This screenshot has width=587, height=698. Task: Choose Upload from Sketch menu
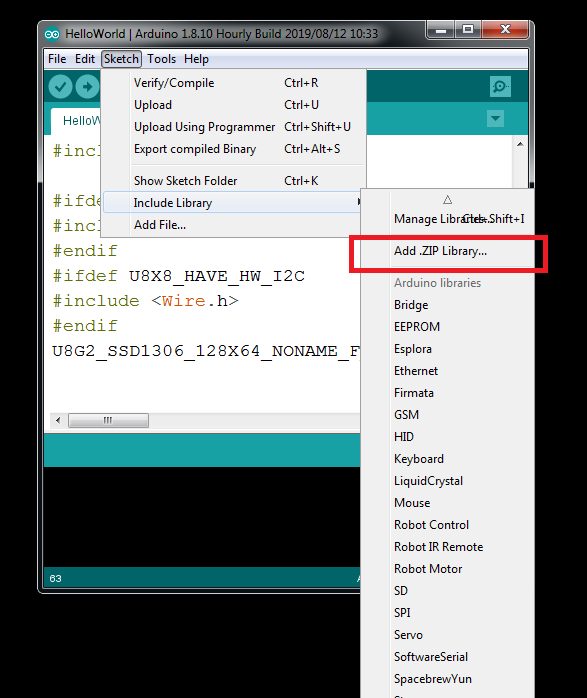tap(234, 105)
